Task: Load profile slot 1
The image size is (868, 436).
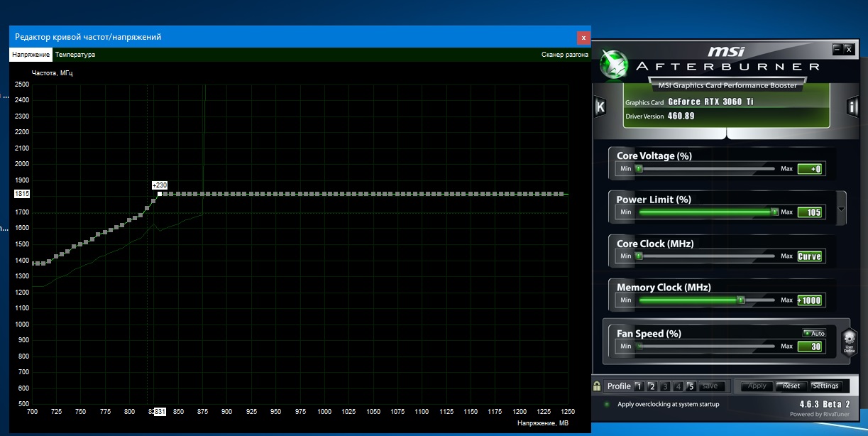Action: coord(639,386)
